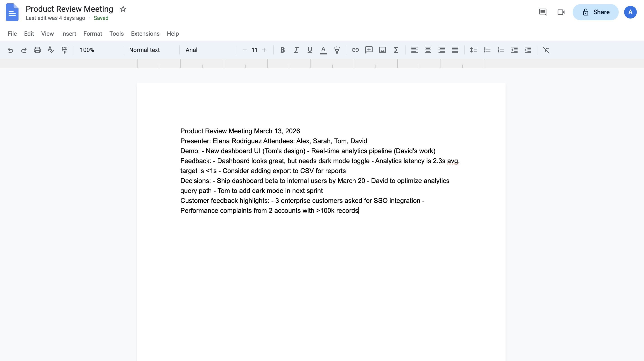Open the Extensions menu
Image resolution: width=644 pixels, height=361 pixels.
pos(145,33)
